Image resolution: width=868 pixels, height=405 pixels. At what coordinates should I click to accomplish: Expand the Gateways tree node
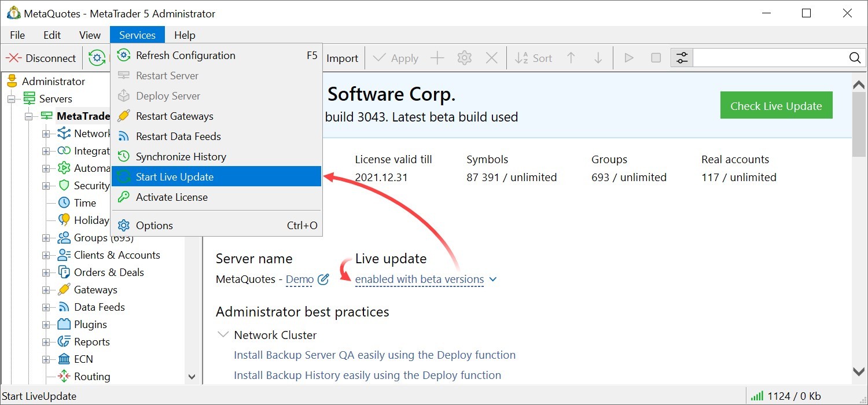coord(46,290)
